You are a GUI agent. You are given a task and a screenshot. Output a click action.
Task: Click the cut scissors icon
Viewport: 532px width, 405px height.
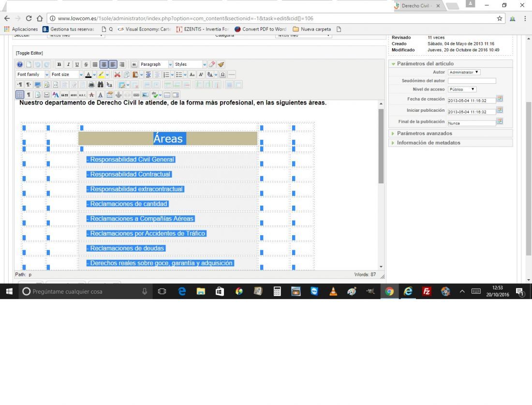point(117,75)
